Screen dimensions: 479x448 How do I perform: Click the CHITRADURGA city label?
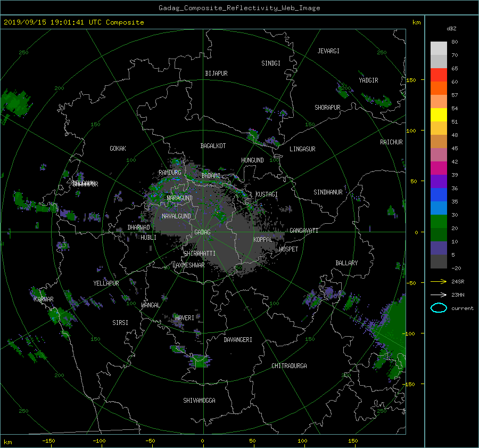click(x=290, y=366)
